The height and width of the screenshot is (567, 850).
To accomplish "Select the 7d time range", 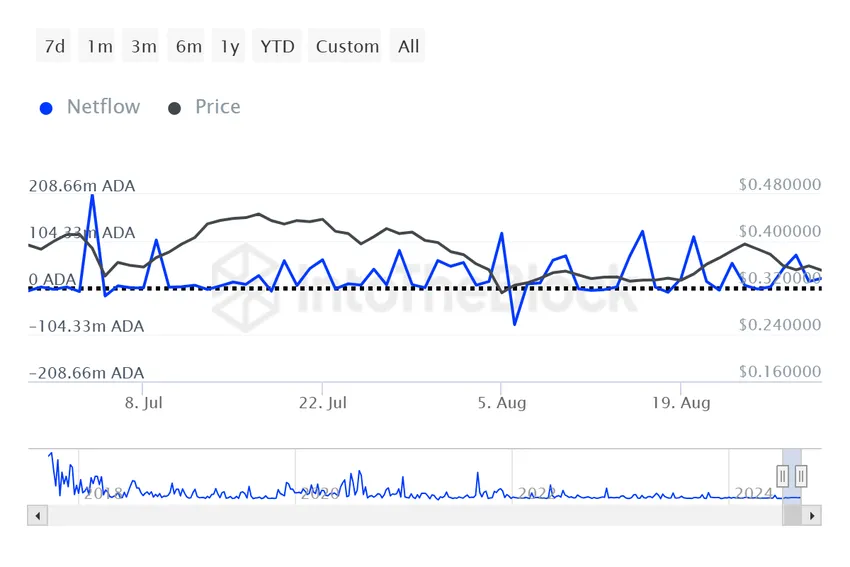I will click(55, 46).
